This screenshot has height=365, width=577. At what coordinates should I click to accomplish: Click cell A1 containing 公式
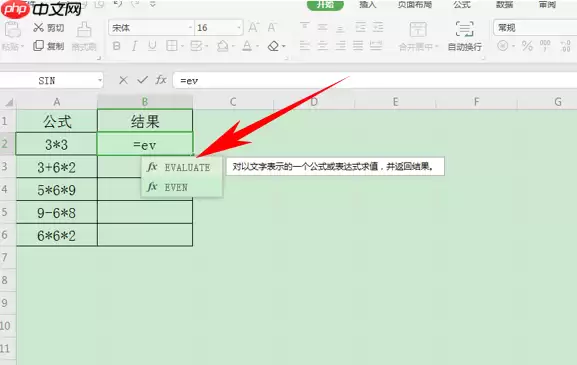(x=57, y=121)
